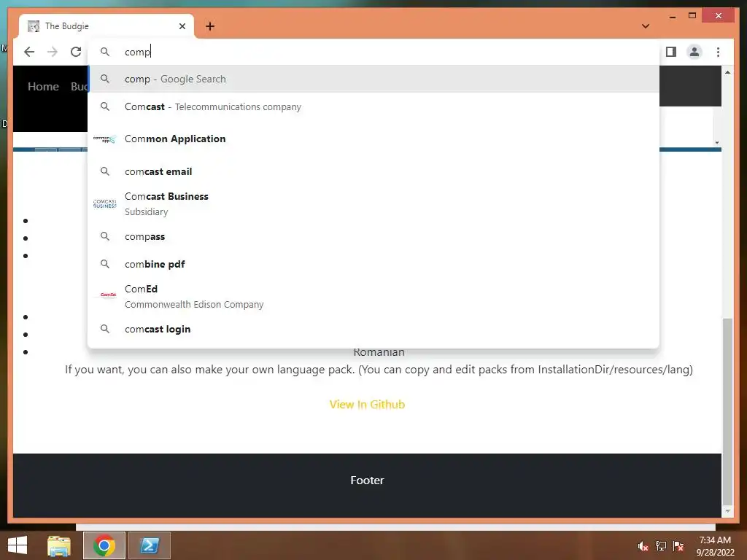Image resolution: width=747 pixels, height=560 pixels.
Task: Go back using the browser back arrow
Action: click(x=29, y=52)
